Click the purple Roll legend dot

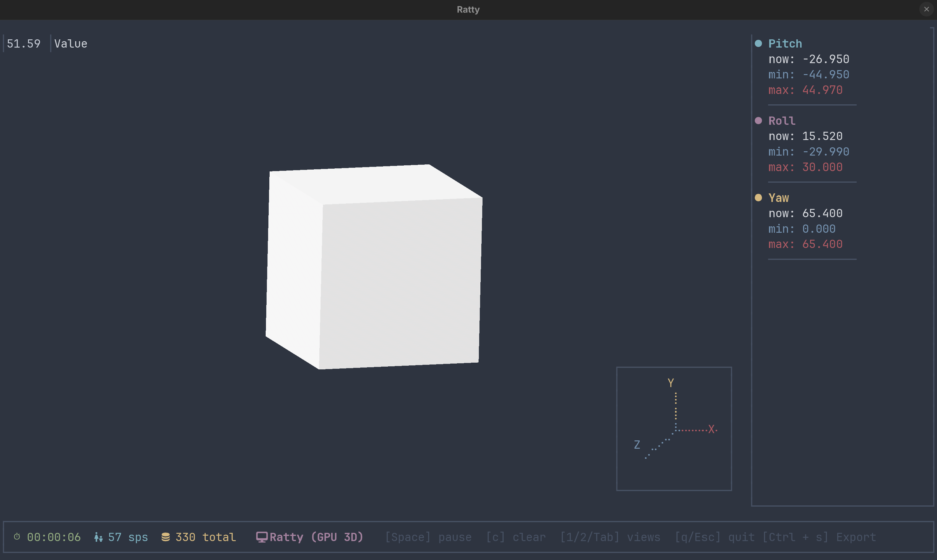[x=758, y=121]
